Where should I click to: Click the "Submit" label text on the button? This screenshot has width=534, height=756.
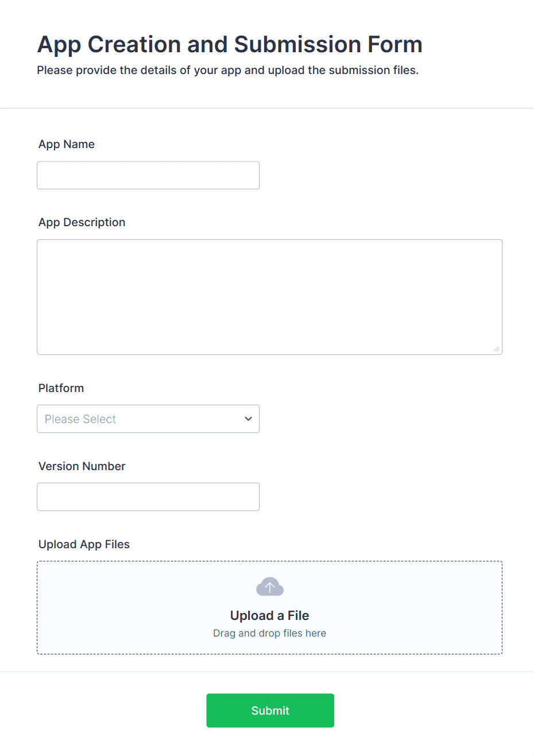(270, 711)
